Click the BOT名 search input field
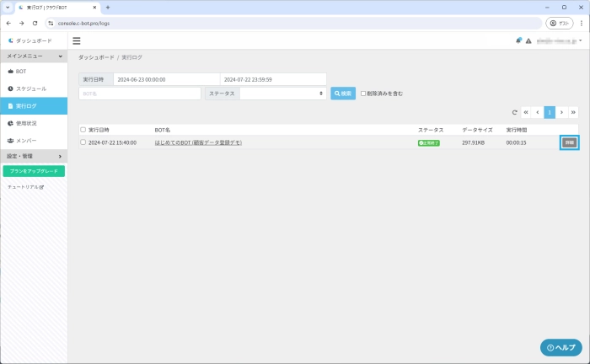The image size is (590, 364). [x=139, y=94]
